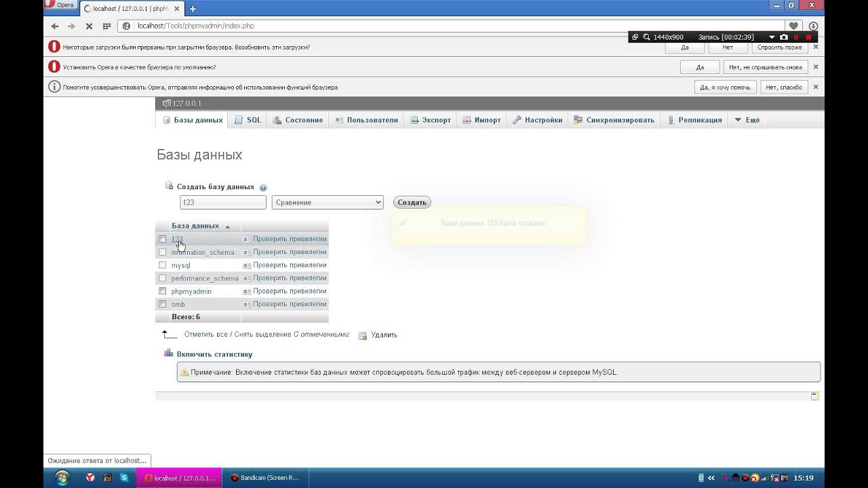Screen dimensions: 868x488
Task: Dismiss the default browser prompt bar
Action: [x=816, y=67]
